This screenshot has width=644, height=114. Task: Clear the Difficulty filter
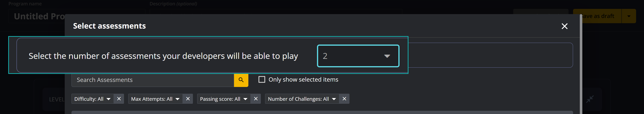pos(119,99)
